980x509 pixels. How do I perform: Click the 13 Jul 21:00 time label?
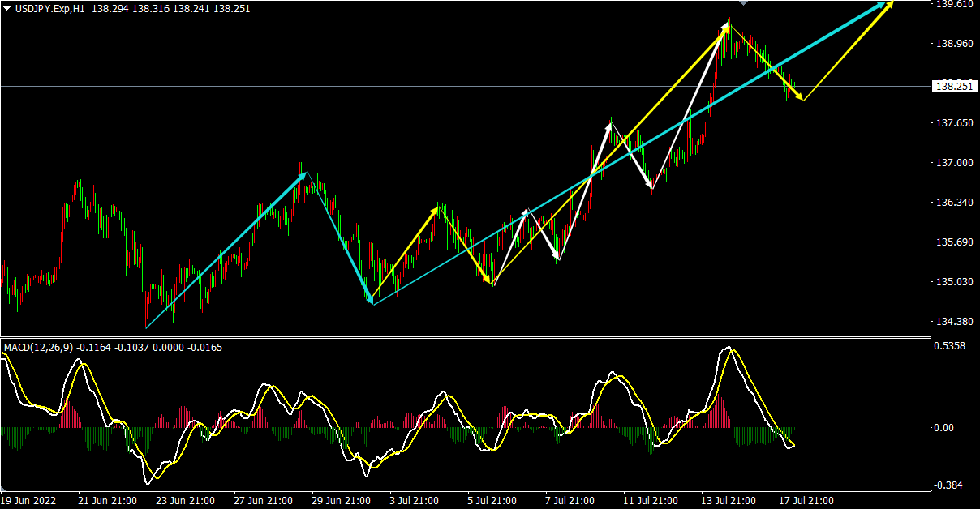pos(729,500)
